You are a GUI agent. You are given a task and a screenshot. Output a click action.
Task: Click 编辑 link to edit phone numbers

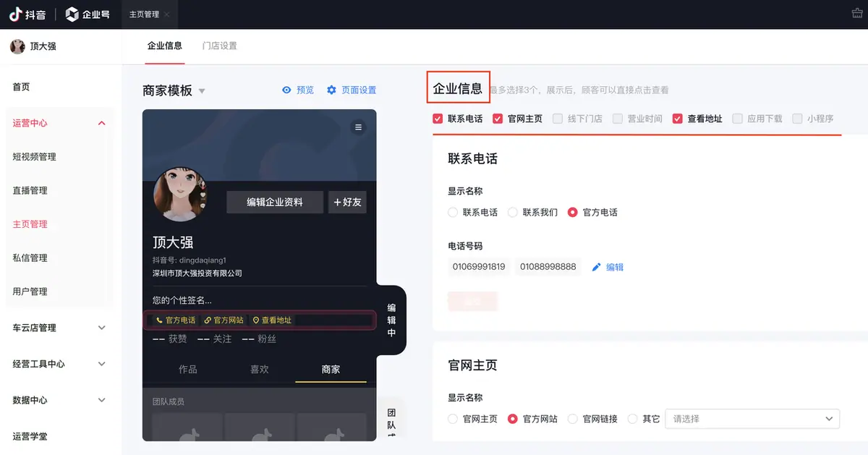point(615,267)
